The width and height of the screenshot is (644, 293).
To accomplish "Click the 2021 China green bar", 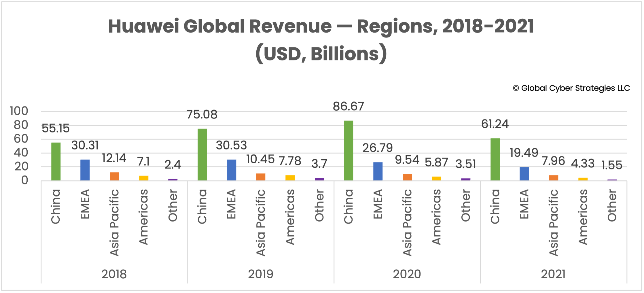I will pos(495,160).
